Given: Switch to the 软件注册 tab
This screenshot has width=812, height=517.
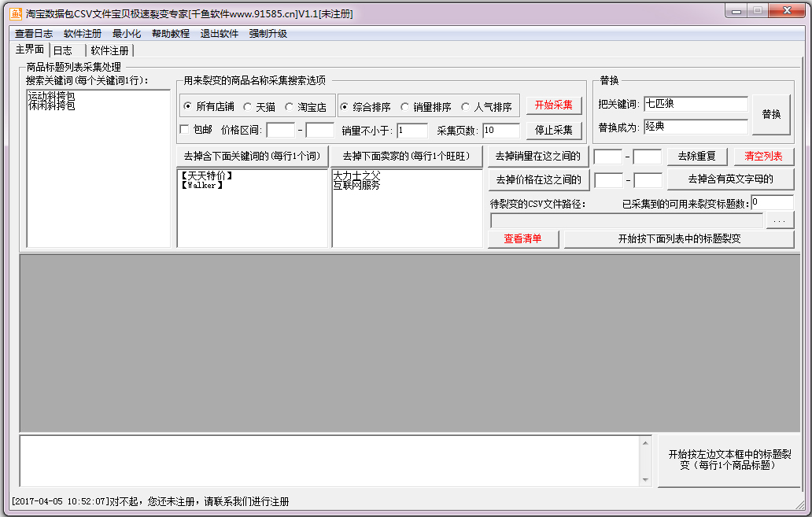Looking at the screenshot, I should 109,50.
